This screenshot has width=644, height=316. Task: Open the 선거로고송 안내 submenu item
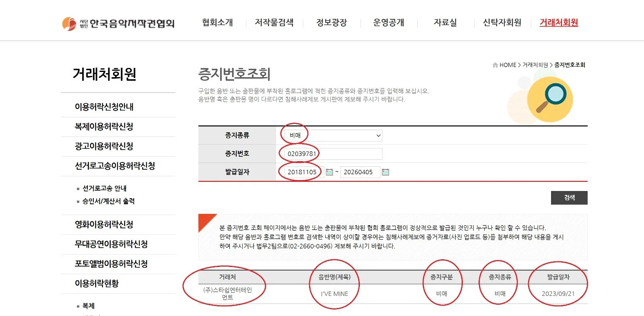(105, 188)
